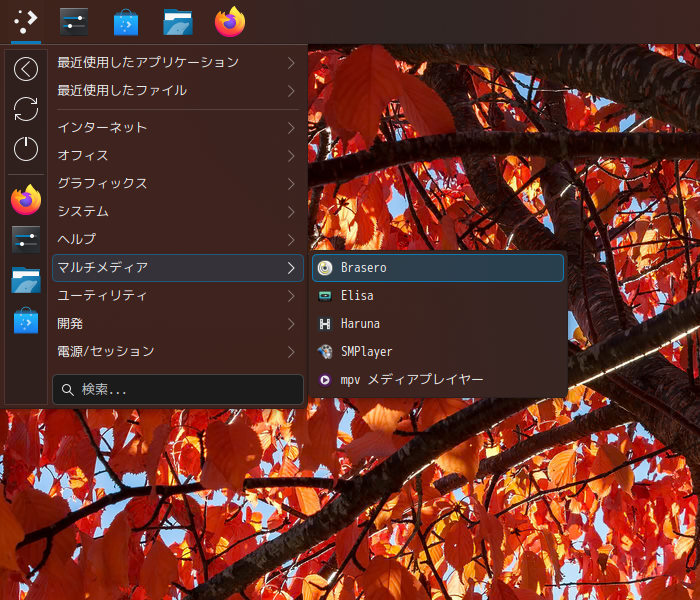Image resolution: width=700 pixels, height=600 pixels.
Task: Expand arrow beside ヘルプ
Action: pos(291,240)
